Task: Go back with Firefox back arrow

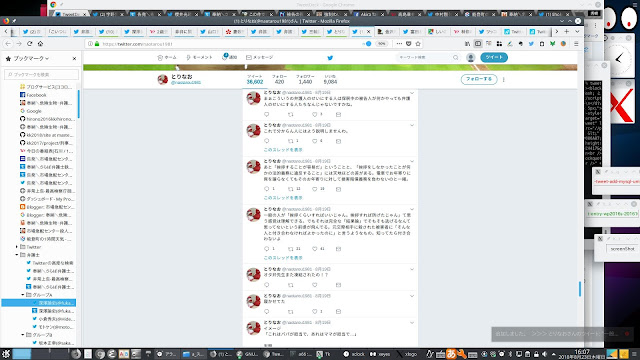Action: tap(8, 44)
